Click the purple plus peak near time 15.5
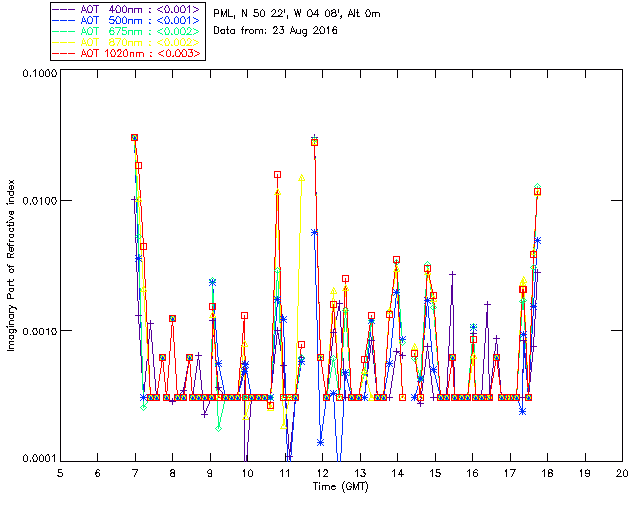 tap(452, 274)
